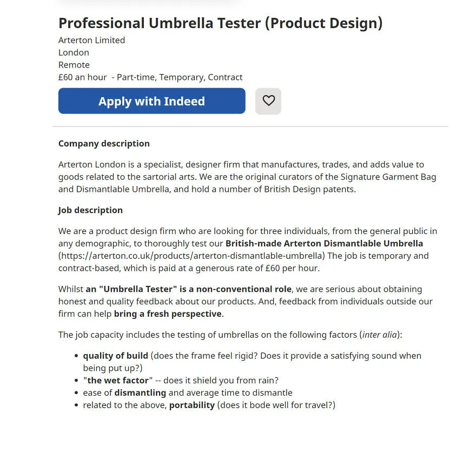Screen dimensions: 476x454
Task: Click the Part-time, Temporary, Contract job types
Action: 180,77
